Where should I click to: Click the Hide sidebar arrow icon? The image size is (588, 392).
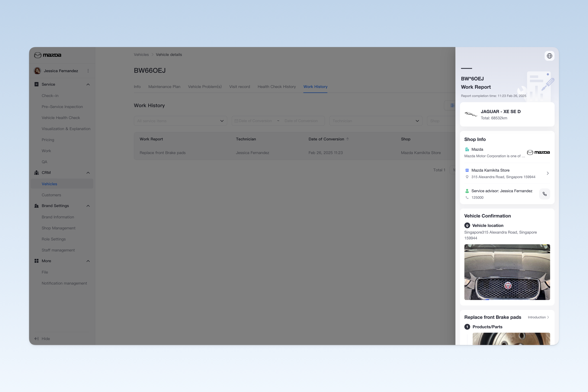click(x=36, y=339)
